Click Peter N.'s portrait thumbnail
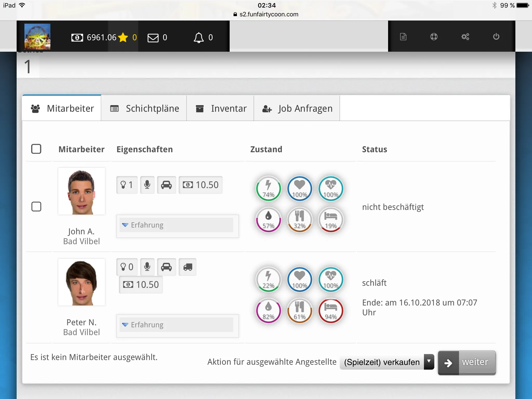Viewport: 532px width, 399px height. click(x=82, y=282)
